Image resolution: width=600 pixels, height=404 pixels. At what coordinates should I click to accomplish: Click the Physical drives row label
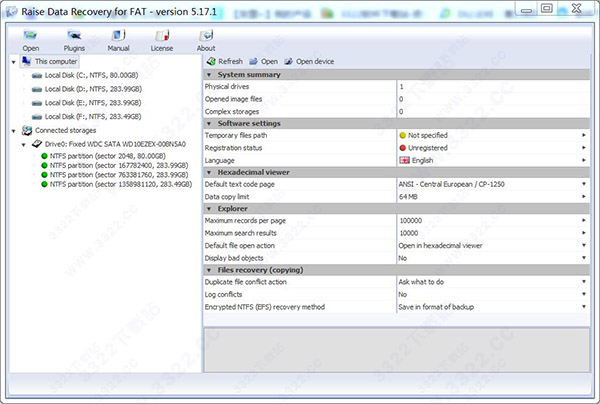pos(227,86)
